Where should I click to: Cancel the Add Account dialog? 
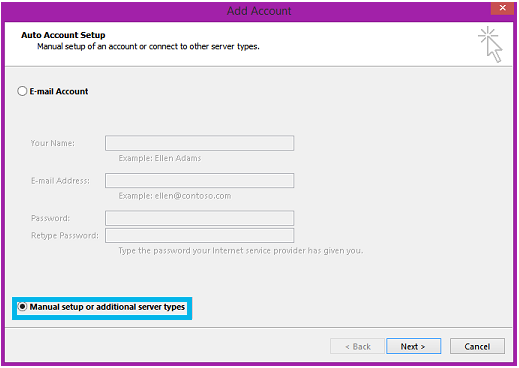477,346
